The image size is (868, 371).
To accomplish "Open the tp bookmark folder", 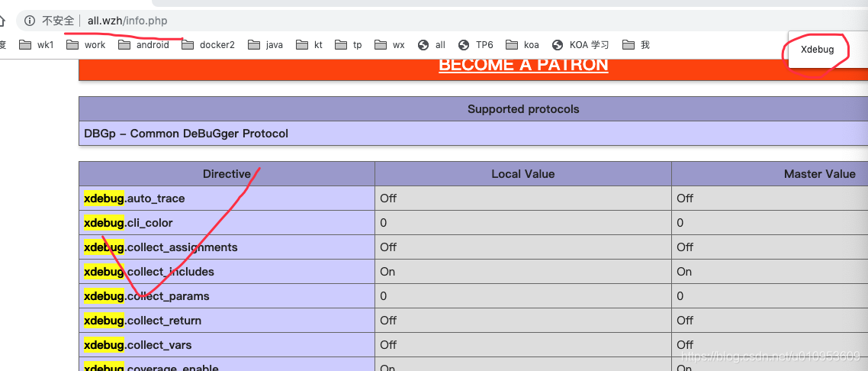I will coord(349,45).
